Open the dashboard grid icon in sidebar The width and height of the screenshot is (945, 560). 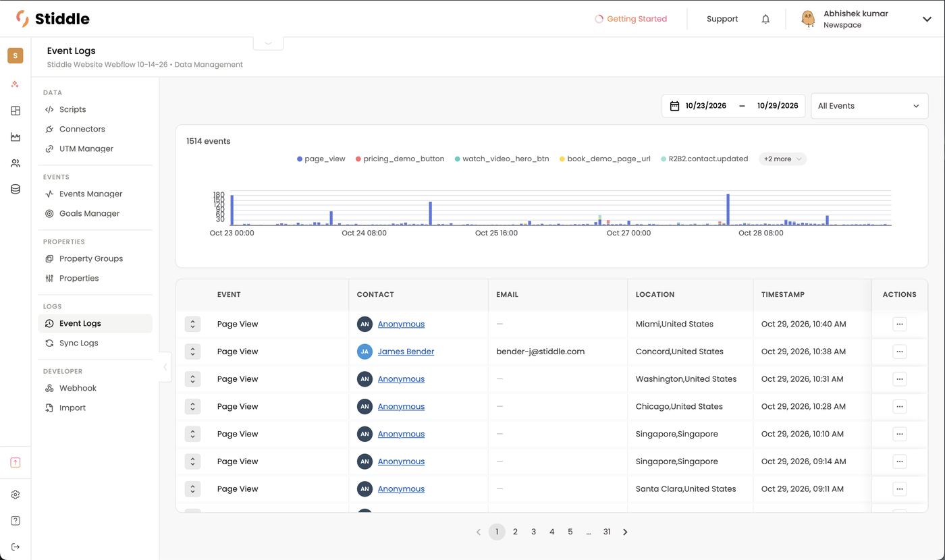16,111
